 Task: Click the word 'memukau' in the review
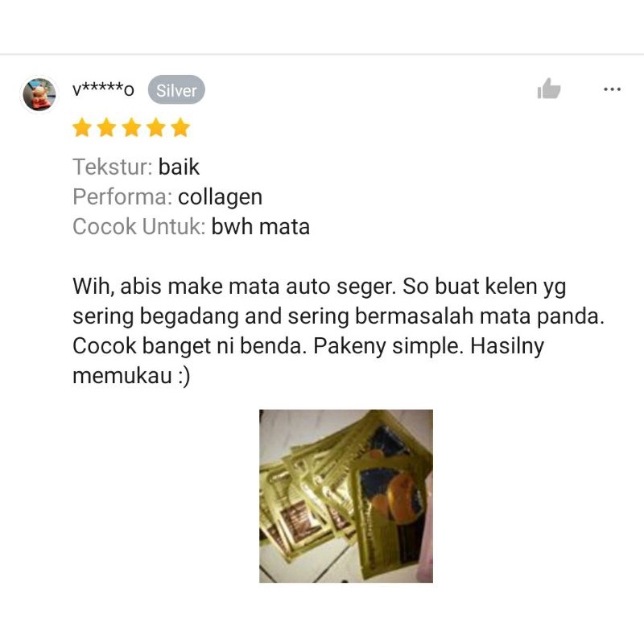pyautogui.click(x=122, y=376)
